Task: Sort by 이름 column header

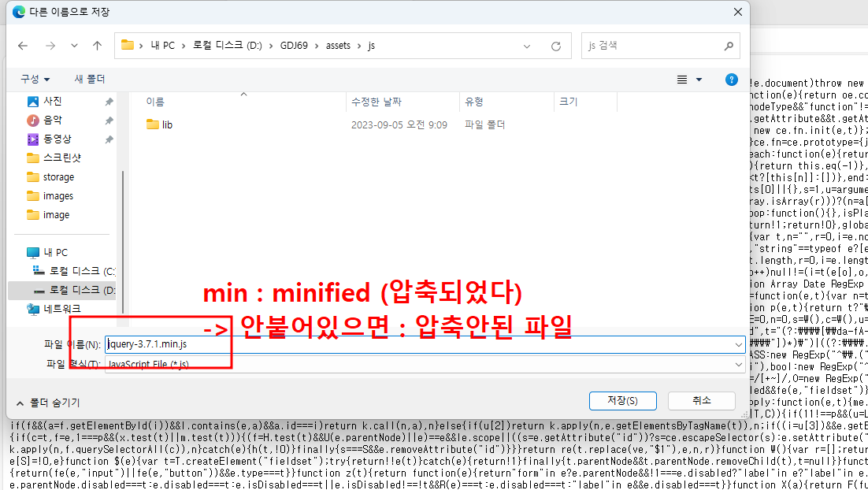Action: click(155, 102)
